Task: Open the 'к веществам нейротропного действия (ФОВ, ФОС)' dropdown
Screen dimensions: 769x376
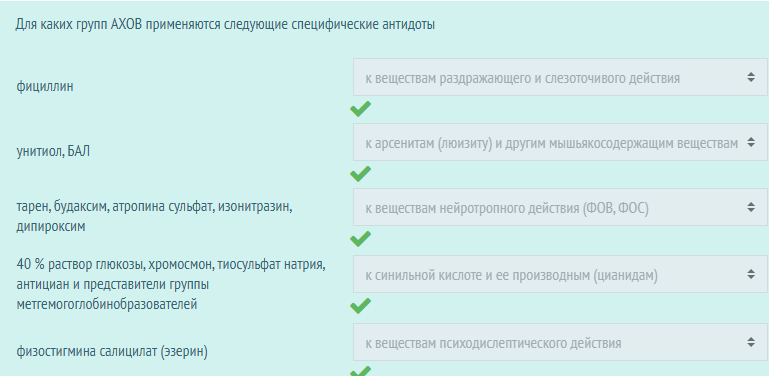Action: pyautogui.click(x=560, y=207)
